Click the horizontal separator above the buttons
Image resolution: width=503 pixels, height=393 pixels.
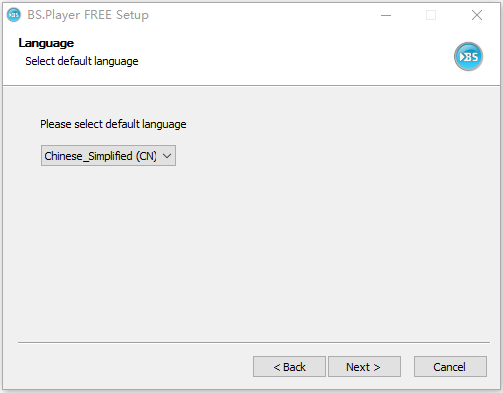(x=254, y=342)
